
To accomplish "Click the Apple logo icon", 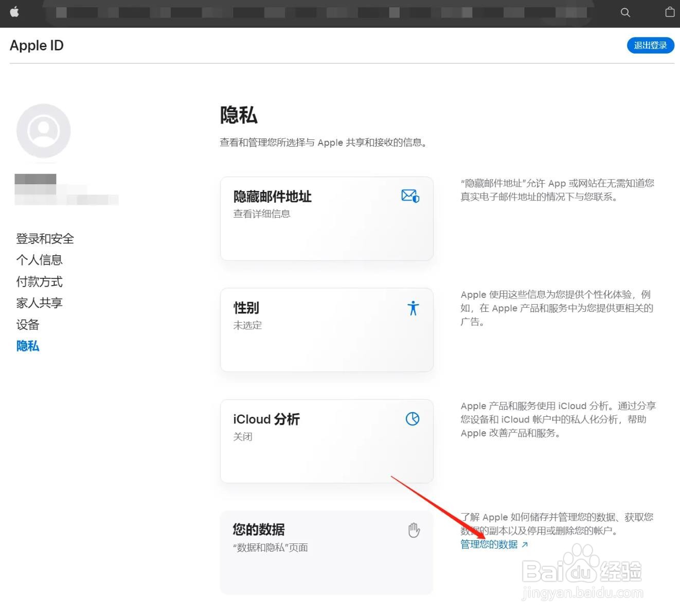I will point(14,12).
